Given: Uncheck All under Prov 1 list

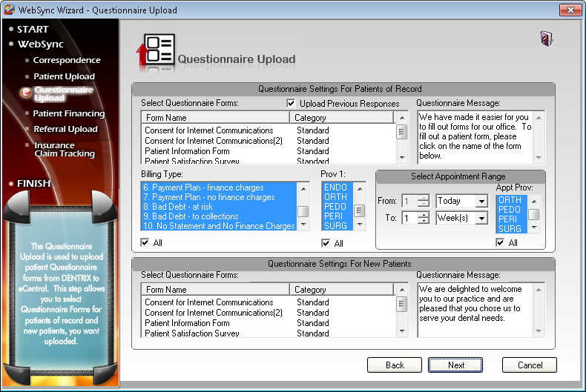Looking at the screenshot, I should click(326, 243).
